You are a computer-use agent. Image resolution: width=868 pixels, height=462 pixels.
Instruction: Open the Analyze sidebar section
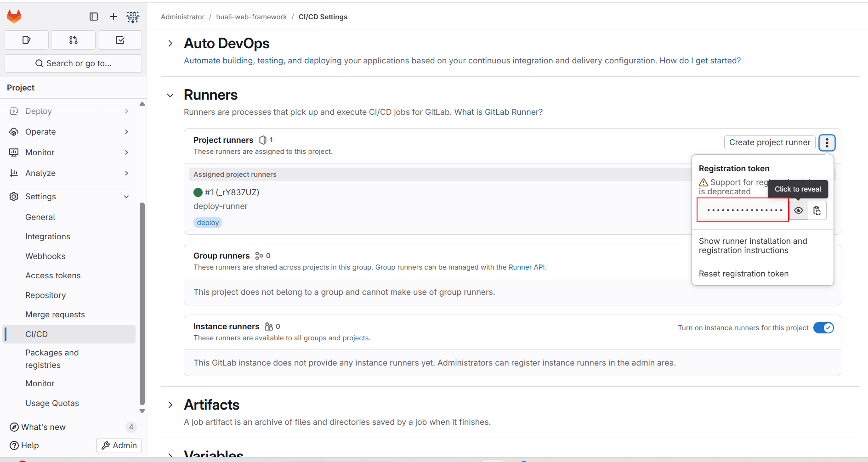click(x=69, y=173)
